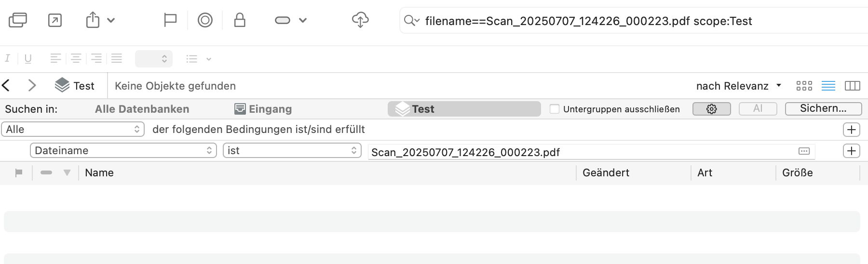Select Alle Datenbanken search scope
Image resolution: width=868 pixels, height=264 pixels.
click(x=142, y=109)
